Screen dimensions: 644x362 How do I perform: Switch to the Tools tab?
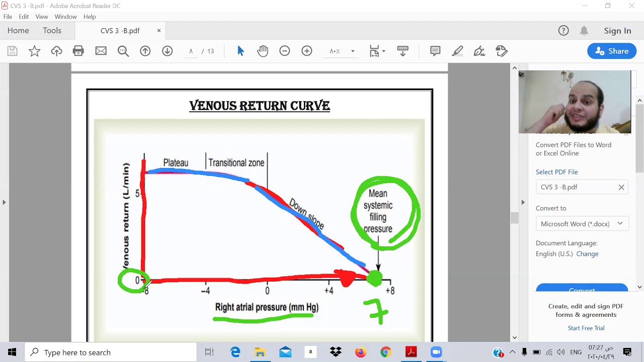[x=52, y=31]
